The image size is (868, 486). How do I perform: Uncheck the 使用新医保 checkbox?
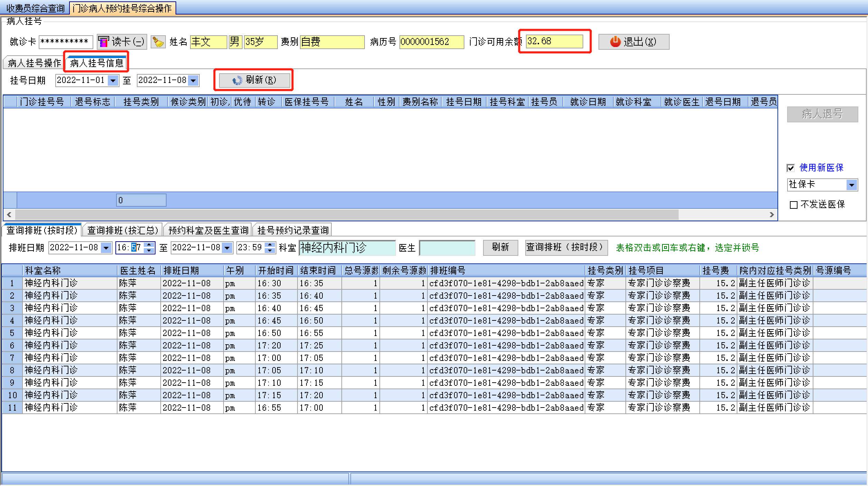[x=791, y=168]
